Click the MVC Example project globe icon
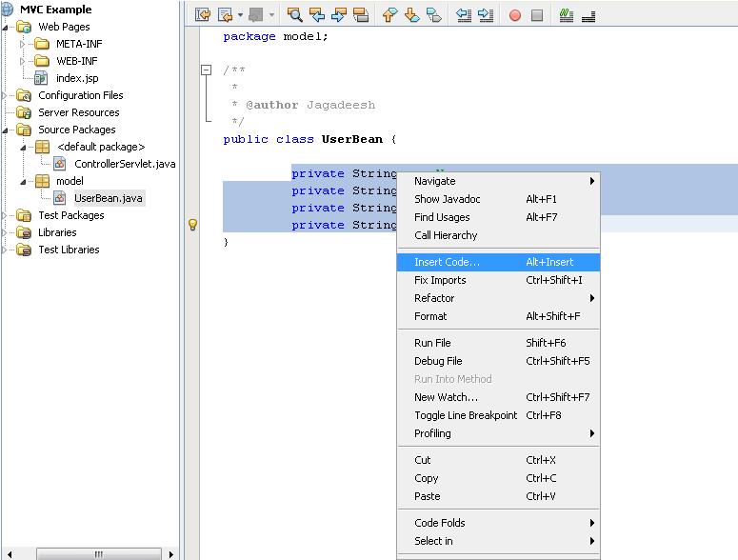The image size is (738, 560). click(x=8, y=9)
